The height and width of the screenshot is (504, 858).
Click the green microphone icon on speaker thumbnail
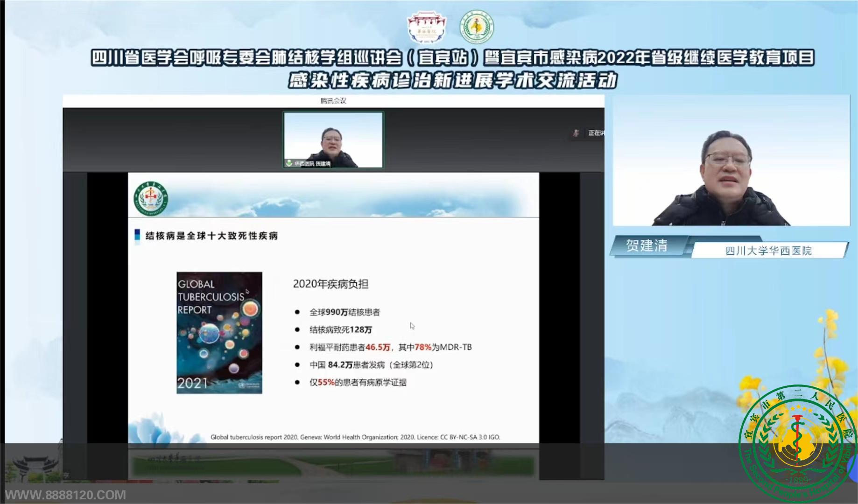click(x=289, y=164)
